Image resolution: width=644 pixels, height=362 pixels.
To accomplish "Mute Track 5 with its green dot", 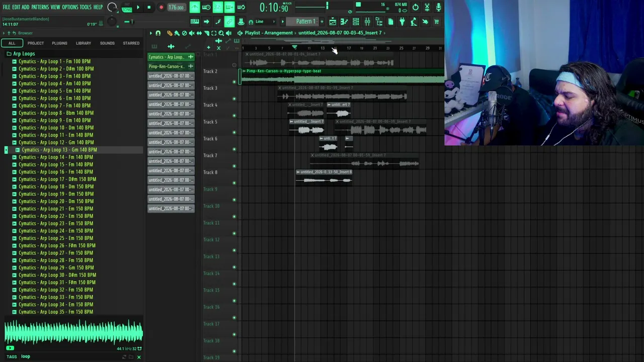I will 234,132.
